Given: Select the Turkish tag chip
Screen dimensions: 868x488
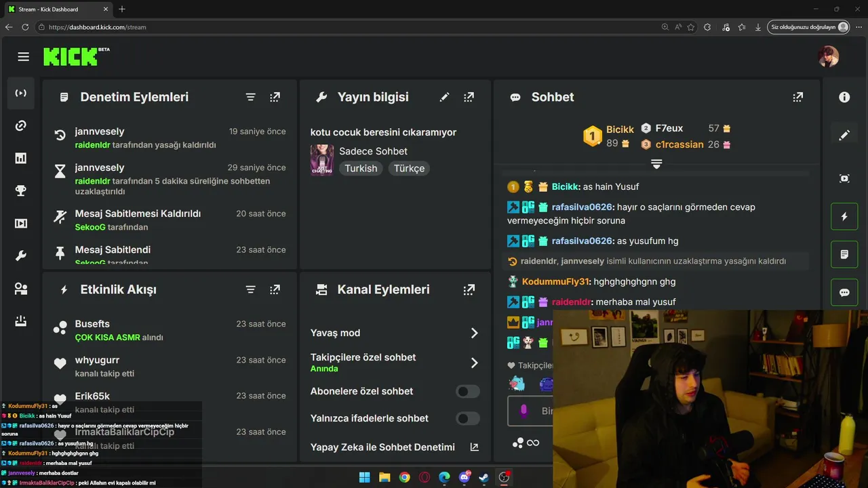Looking at the screenshot, I should [361, 168].
